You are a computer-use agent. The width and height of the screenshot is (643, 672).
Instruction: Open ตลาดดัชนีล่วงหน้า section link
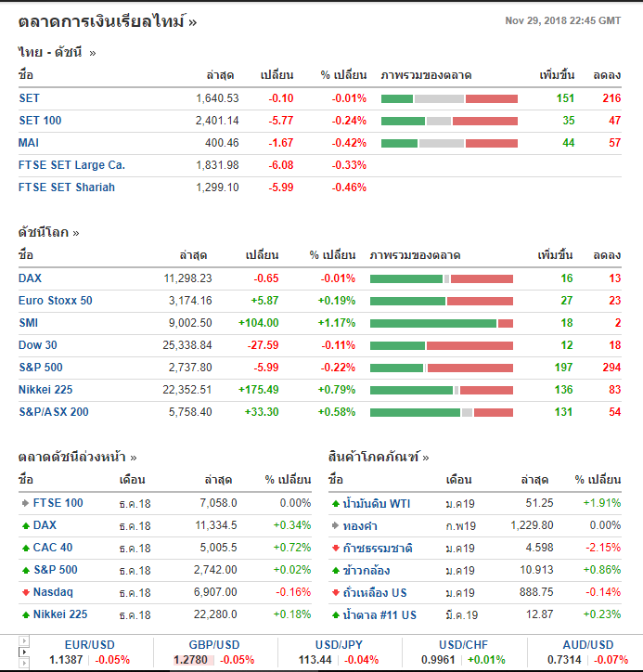(77, 457)
